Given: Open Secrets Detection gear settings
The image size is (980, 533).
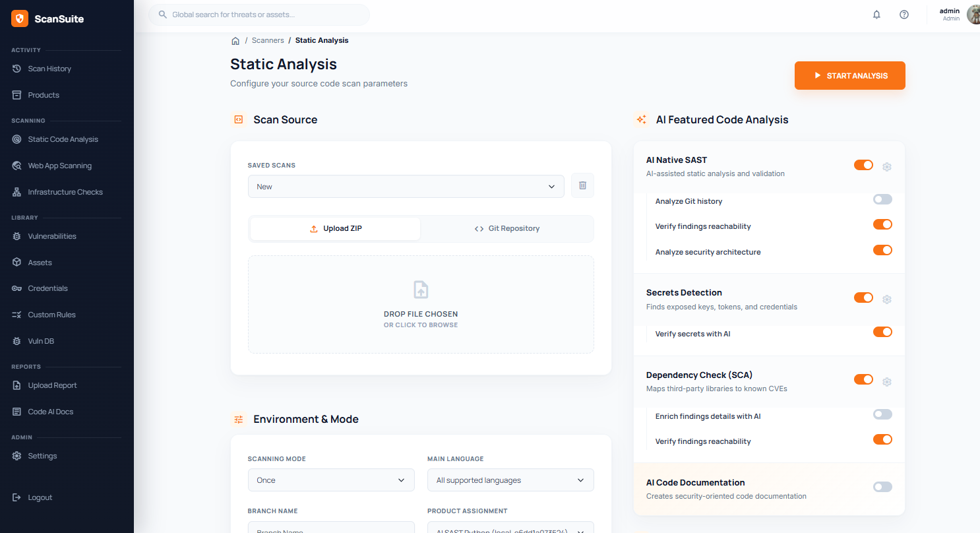Looking at the screenshot, I should click(x=887, y=299).
